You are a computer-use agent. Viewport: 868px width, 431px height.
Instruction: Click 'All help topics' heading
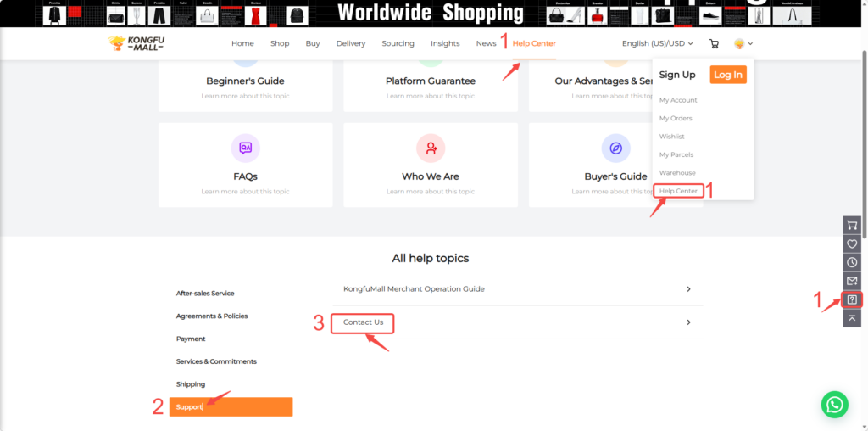(430, 258)
